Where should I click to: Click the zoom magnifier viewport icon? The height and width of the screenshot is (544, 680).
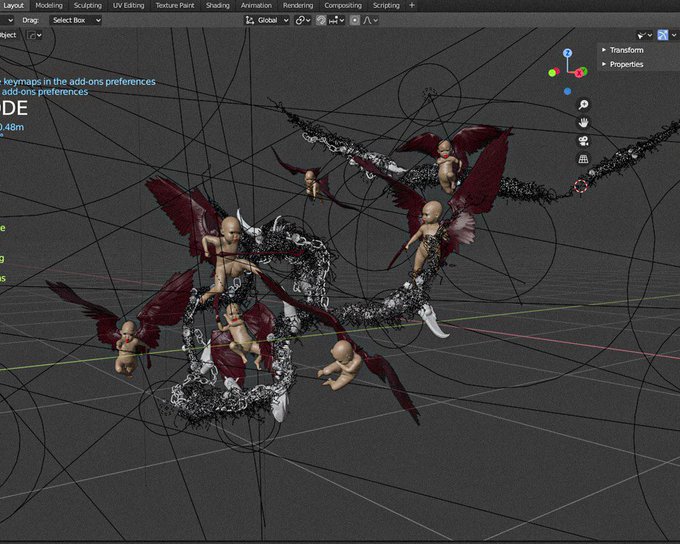[583, 105]
